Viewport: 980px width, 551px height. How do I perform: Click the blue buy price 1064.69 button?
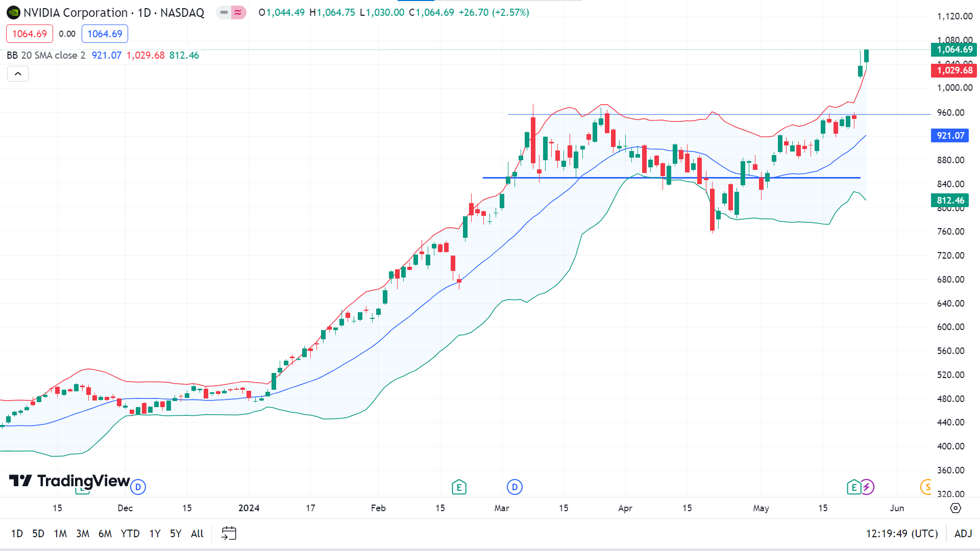[x=105, y=34]
